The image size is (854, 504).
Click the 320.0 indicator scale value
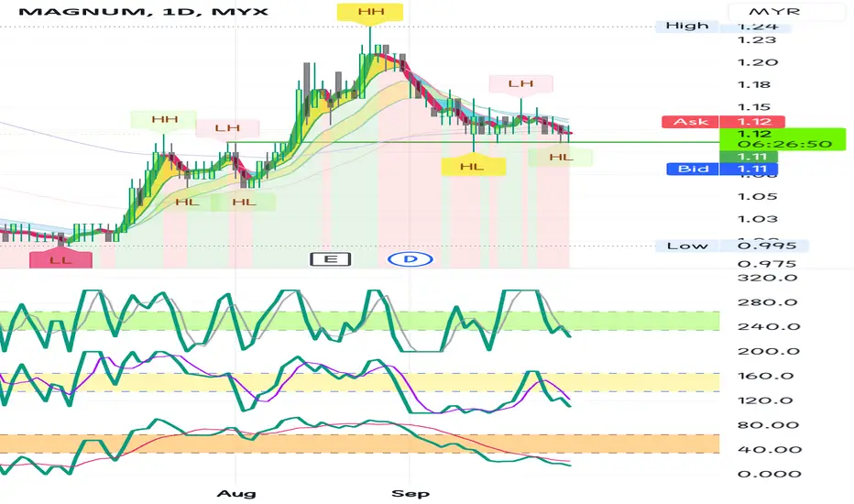tap(767, 278)
